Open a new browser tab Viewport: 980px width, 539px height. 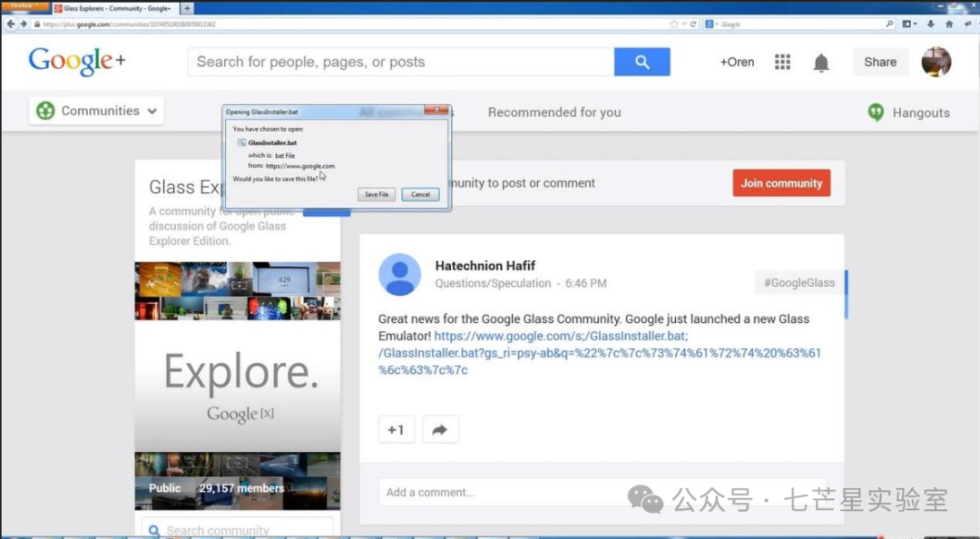coord(187,8)
